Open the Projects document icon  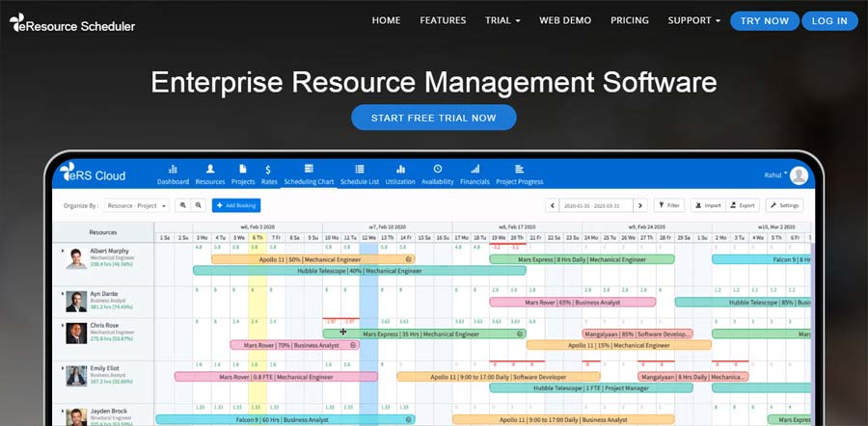pos(242,169)
